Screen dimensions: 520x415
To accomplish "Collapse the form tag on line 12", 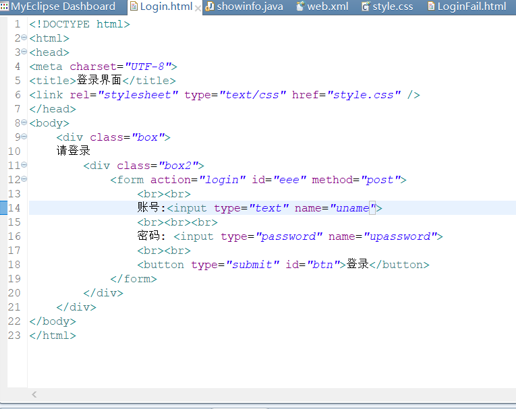I will (24, 179).
